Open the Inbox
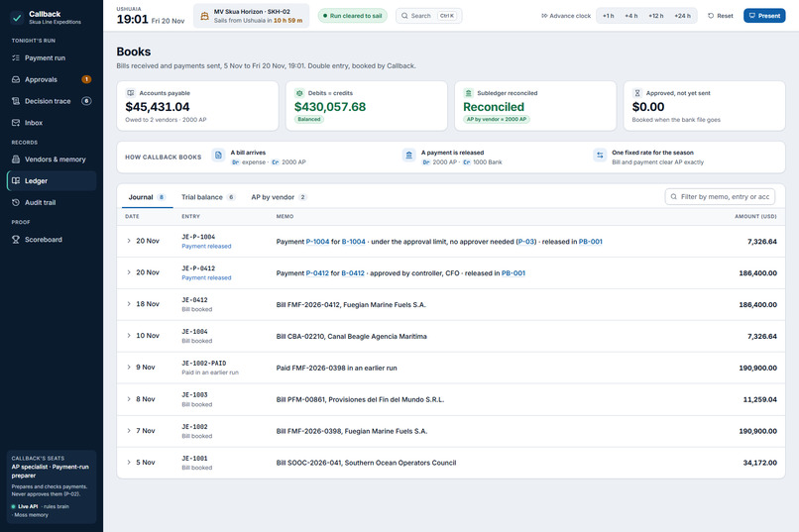 coord(51,123)
